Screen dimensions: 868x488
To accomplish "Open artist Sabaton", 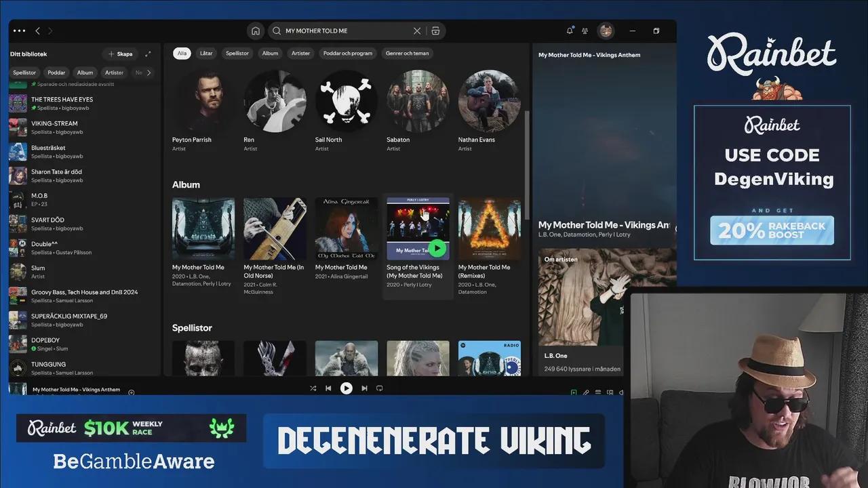I will point(418,110).
